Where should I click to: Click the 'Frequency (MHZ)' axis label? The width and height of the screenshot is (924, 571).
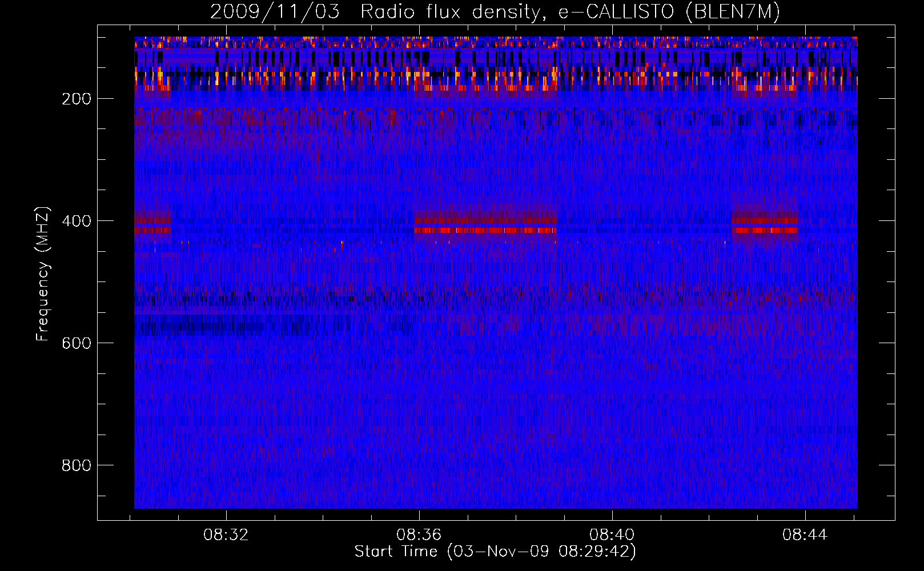point(43,274)
